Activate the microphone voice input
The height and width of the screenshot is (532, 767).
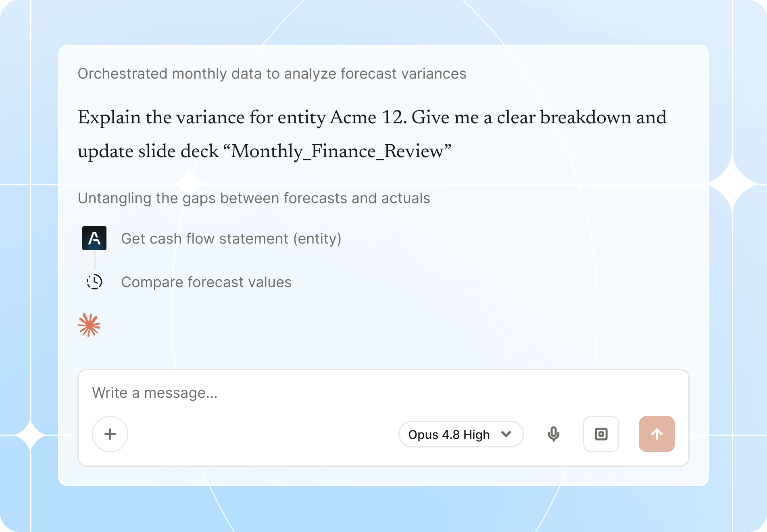[x=554, y=434]
